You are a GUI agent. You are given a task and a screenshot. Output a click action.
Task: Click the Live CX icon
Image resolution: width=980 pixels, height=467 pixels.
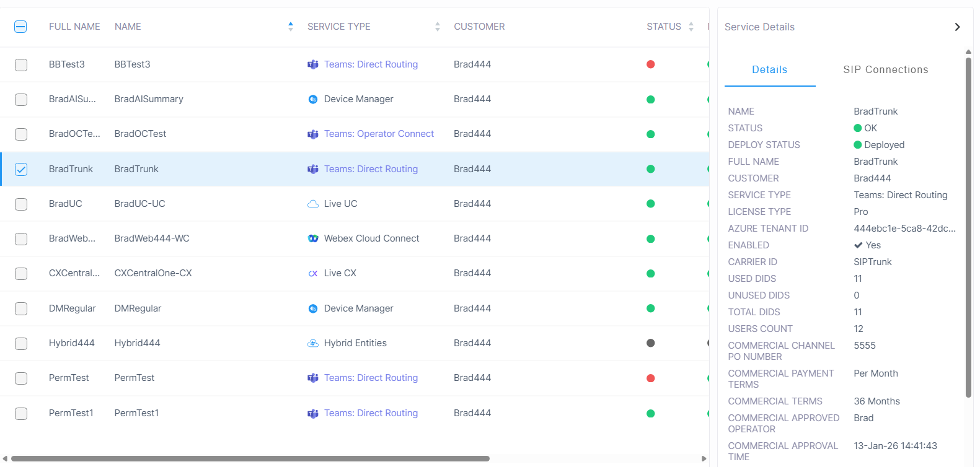pyautogui.click(x=313, y=273)
